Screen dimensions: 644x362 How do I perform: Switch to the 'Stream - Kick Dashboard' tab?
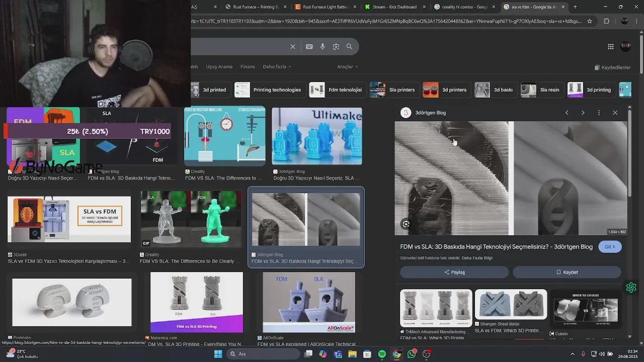[x=396, y=7]
